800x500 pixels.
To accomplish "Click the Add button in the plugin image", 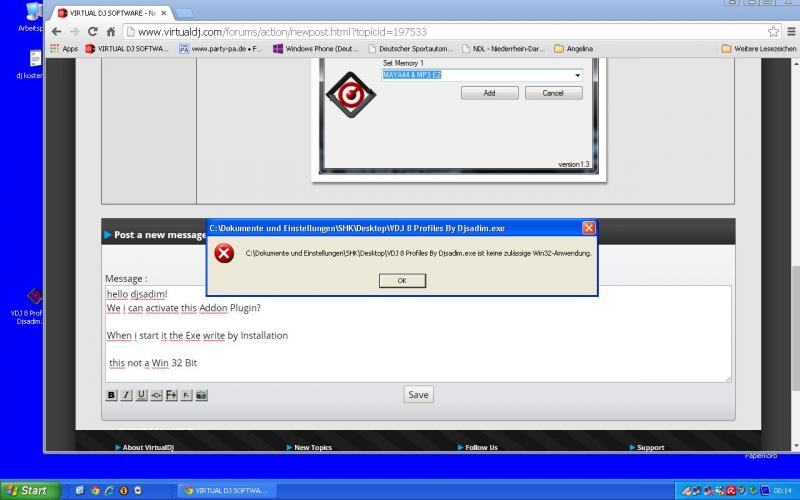I will coord(489,93).
